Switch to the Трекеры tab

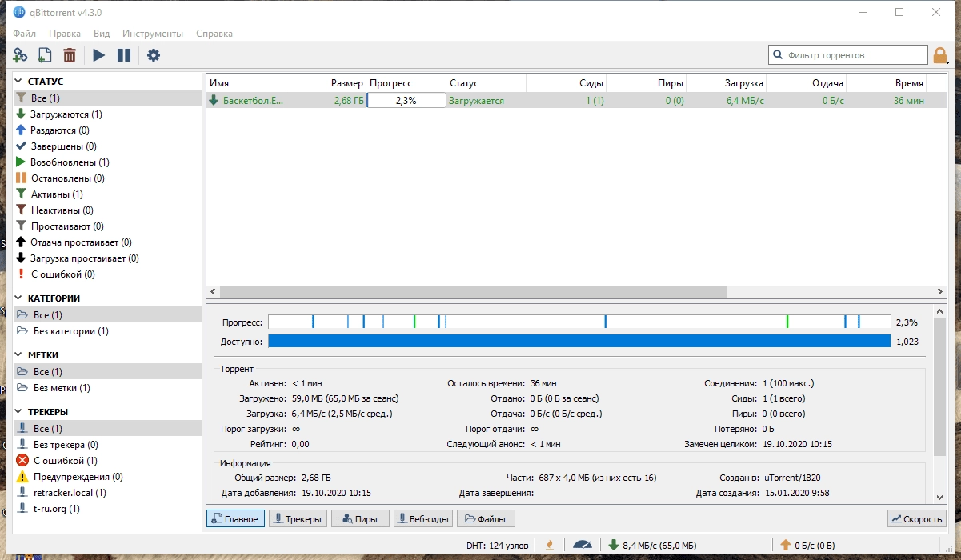point(298,519)
